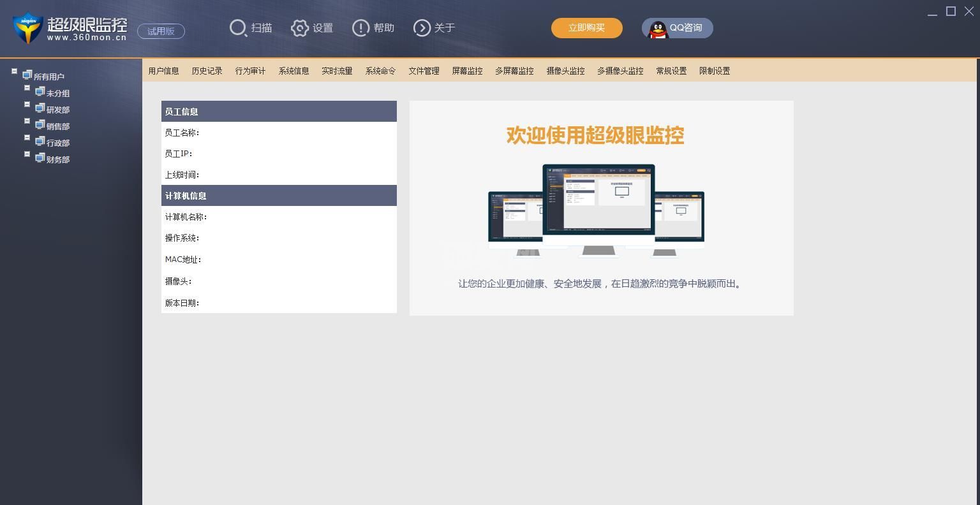
Task: Click the 未分组 computer group icon
Action: 40,92
